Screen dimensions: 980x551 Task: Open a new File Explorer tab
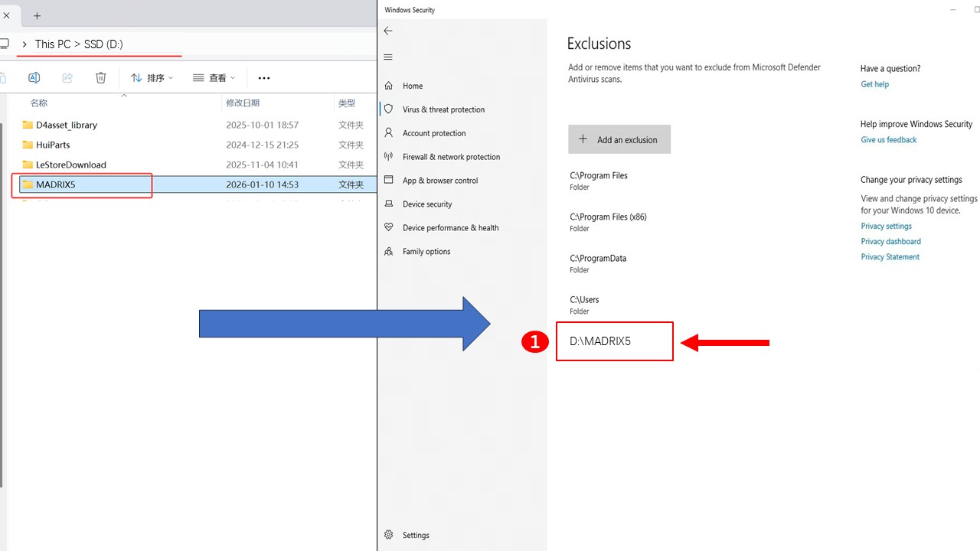coord(37,15)
